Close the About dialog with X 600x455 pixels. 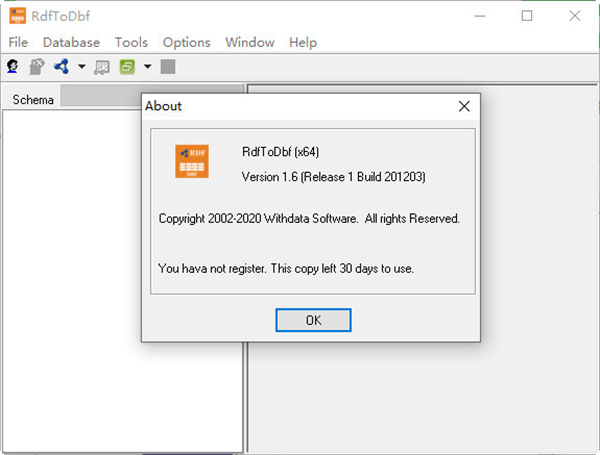pyautogui.click(x=463, y=106)
